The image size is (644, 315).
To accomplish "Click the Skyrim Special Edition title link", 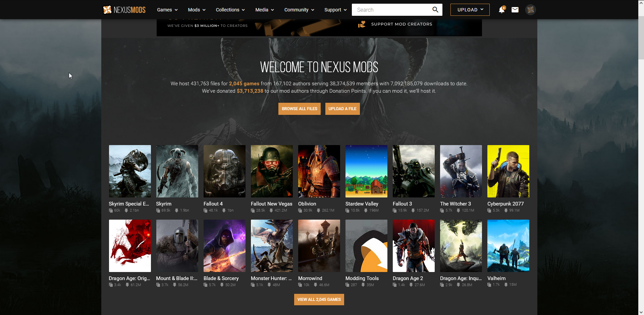I will pos(129,204).
